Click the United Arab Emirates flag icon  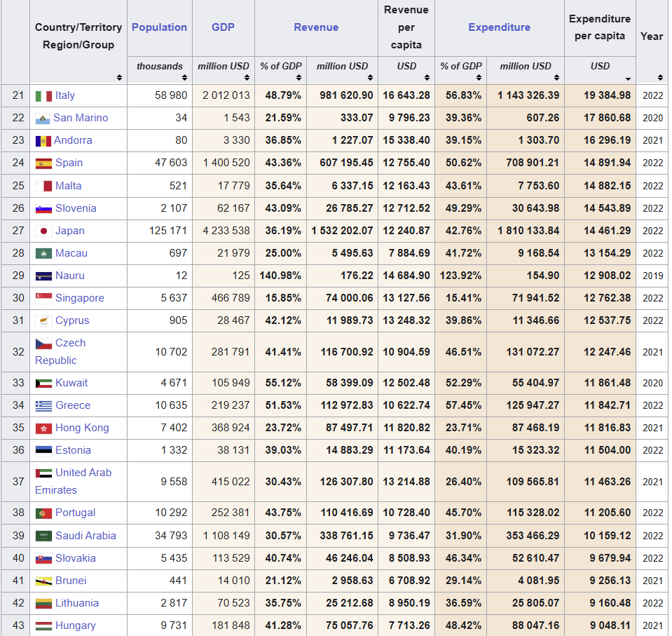pos(43,473)
